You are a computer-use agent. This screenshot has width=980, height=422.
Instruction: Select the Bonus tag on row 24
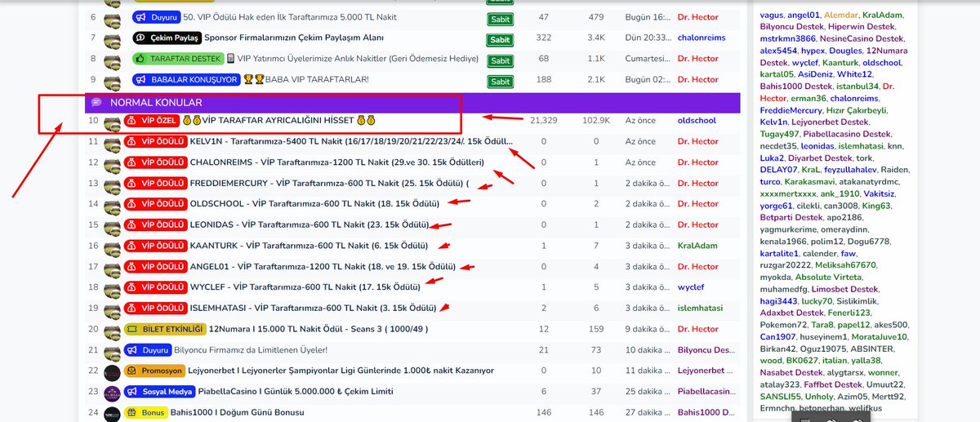pyautogui.click(x=145, y=412)
